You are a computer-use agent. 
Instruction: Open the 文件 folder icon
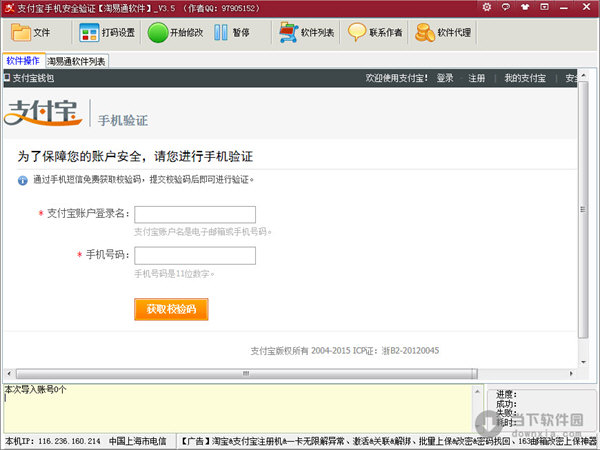point(21,33)
